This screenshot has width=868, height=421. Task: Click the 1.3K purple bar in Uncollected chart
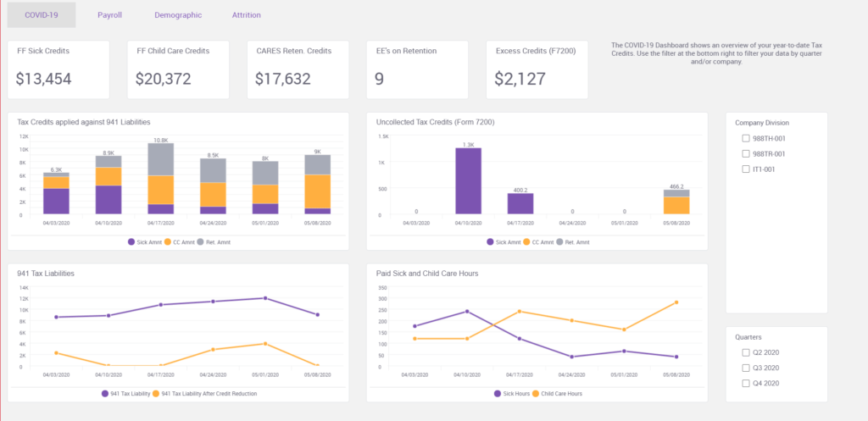click(468, 181)
